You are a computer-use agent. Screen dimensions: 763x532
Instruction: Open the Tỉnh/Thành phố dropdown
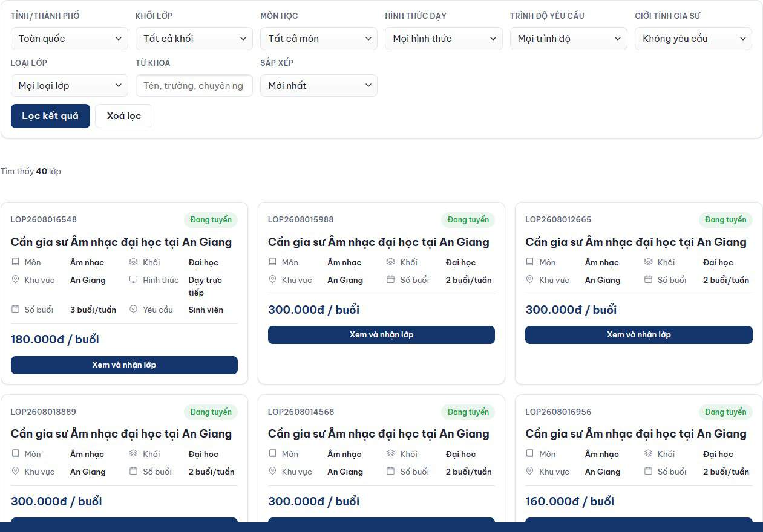click(70, 39)
